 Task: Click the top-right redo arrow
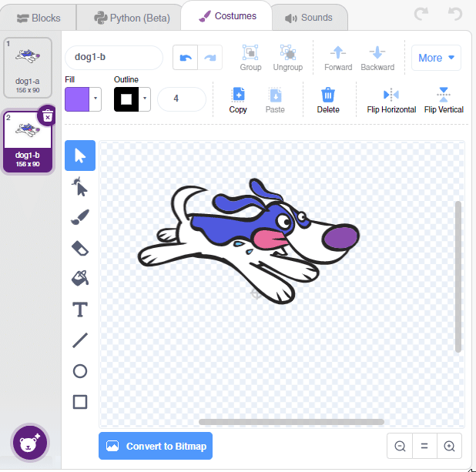tap(421, 14)
